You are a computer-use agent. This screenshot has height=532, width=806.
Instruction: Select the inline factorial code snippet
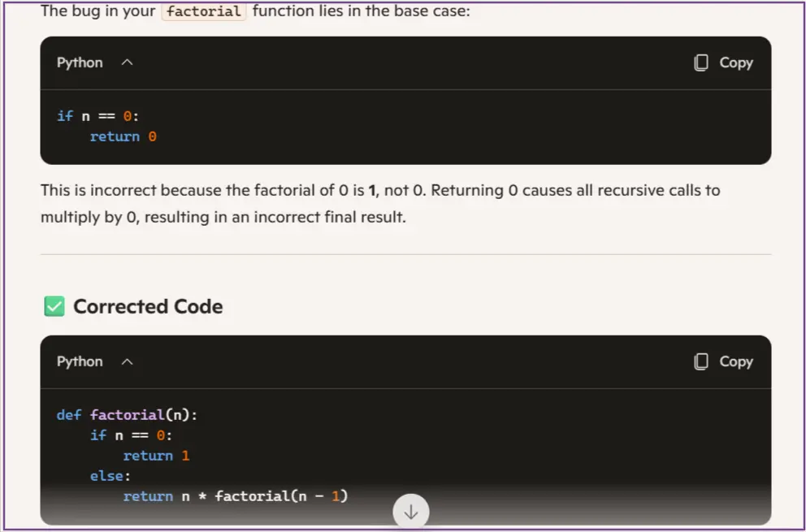[x=203, y=11]
